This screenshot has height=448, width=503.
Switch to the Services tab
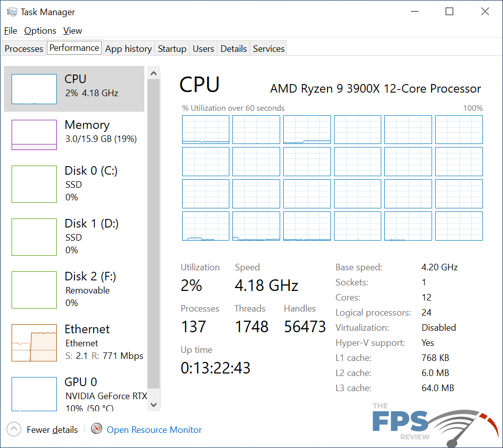(269, 48)
